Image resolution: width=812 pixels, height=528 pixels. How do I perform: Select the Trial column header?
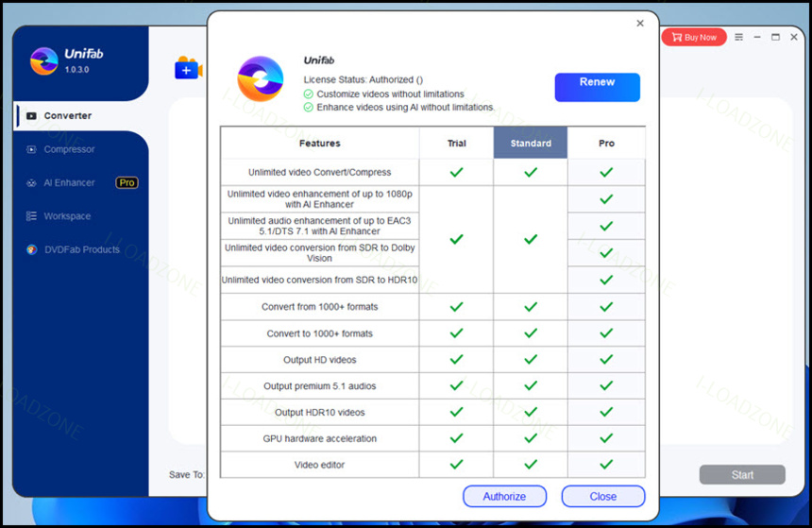(x=456, y=143)
